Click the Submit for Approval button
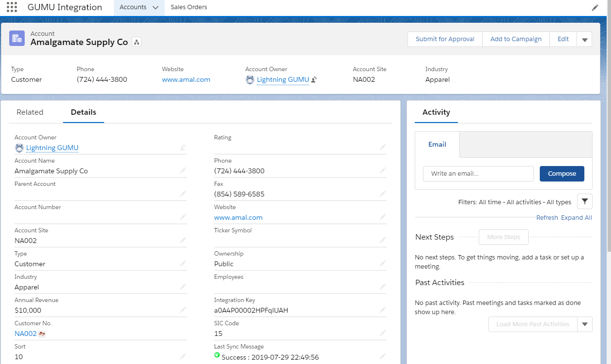 tap(445, 39)
